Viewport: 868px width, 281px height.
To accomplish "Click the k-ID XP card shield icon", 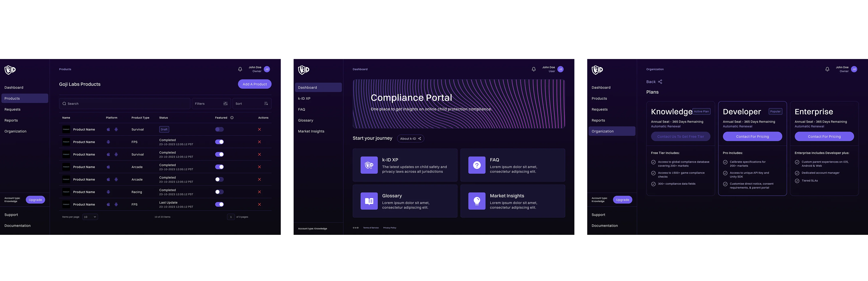I will pyautogui.click(x=369, y=165).
